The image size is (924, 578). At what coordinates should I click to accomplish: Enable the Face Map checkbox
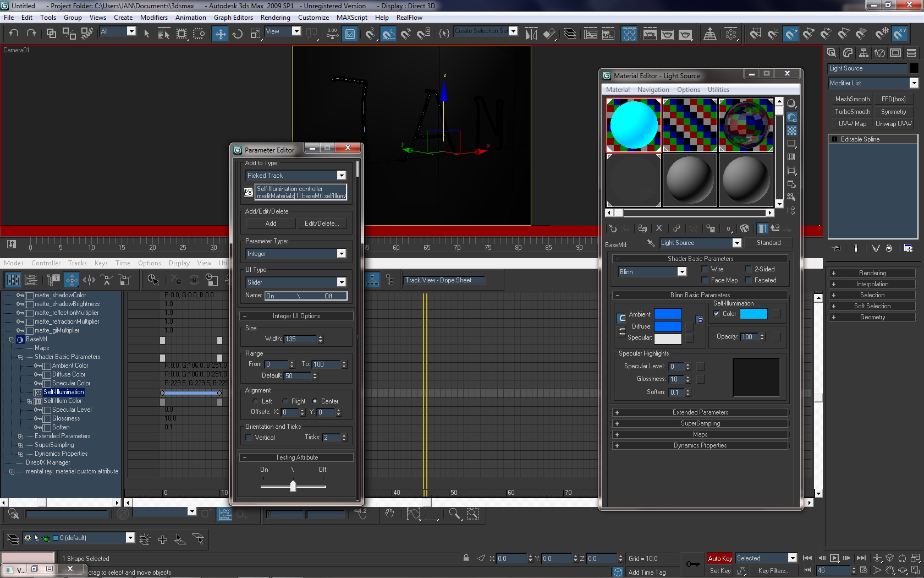tap(705, 280)
